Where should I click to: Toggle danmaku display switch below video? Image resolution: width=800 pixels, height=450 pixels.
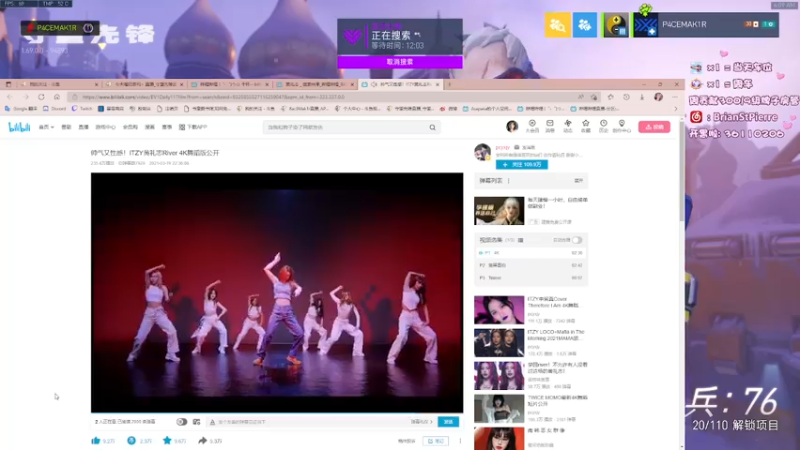pos(181,422)
